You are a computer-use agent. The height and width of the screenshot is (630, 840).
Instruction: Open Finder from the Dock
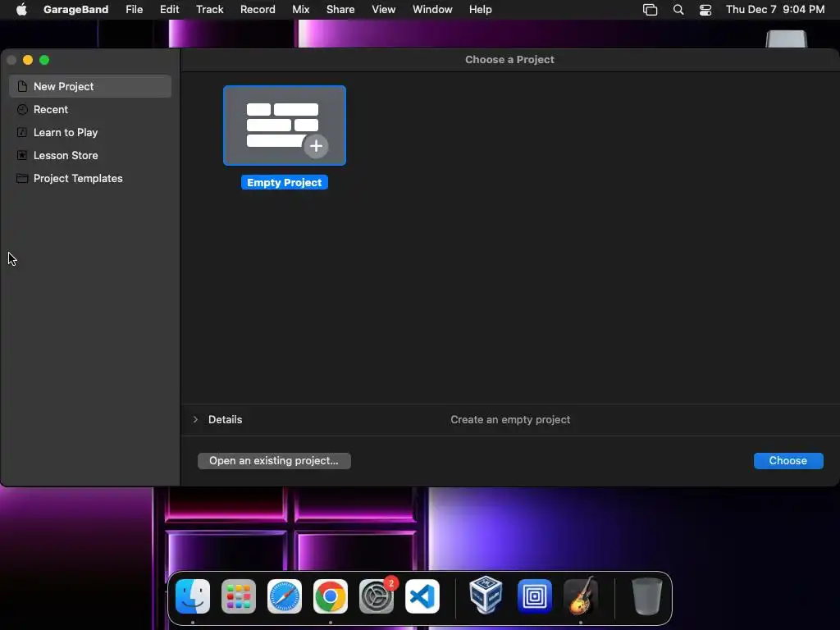click(193, 596)
